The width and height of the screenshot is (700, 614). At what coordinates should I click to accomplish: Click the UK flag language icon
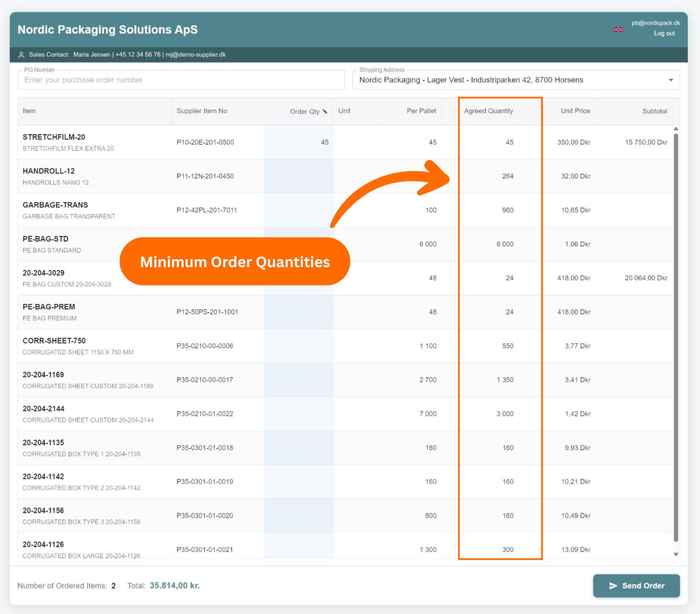pyautogui.click(x=618, y=29)
